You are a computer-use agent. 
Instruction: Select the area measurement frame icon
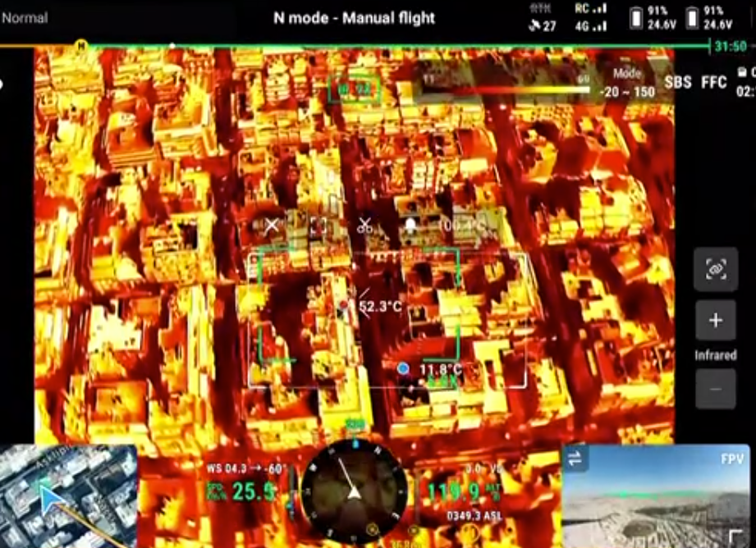point(318,226)
